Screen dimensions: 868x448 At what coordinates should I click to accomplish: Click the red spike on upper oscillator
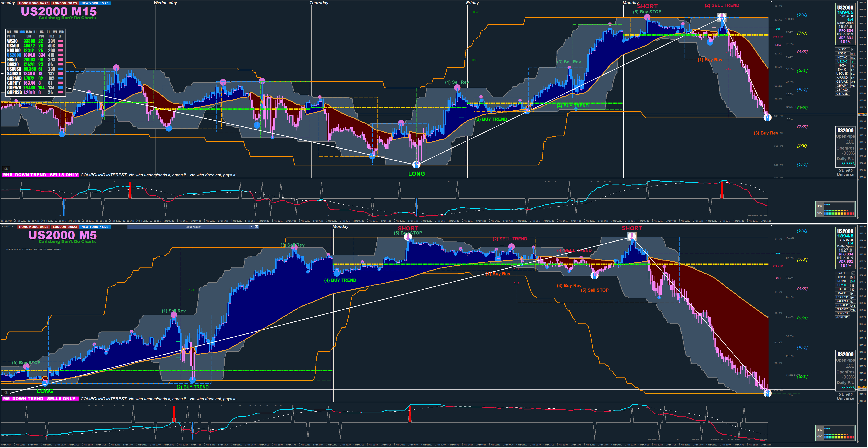pos(130,190)
